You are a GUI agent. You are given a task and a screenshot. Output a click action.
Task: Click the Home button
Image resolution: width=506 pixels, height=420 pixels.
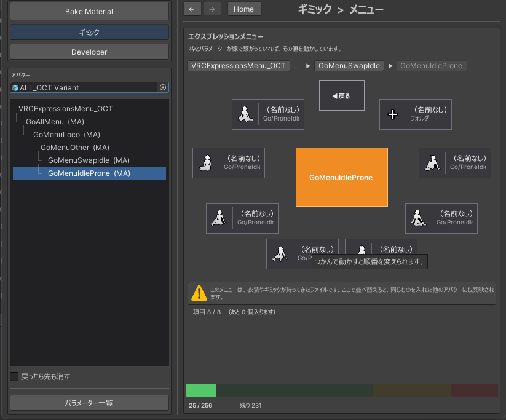tap(244, 9)
